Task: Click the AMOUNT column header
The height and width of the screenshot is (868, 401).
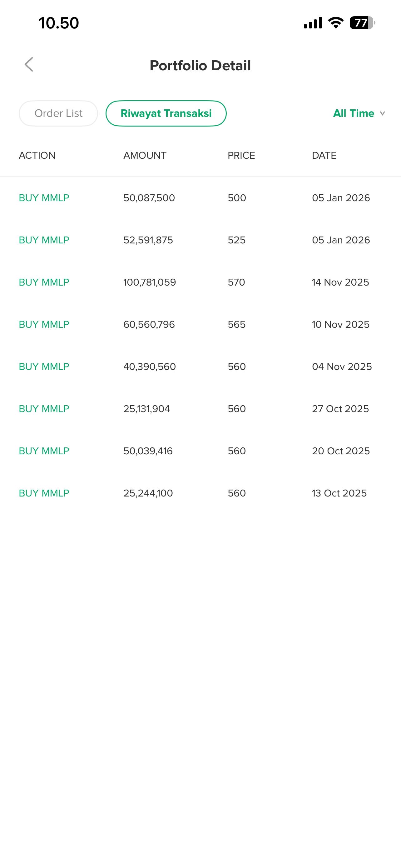Action: (145, 155)
